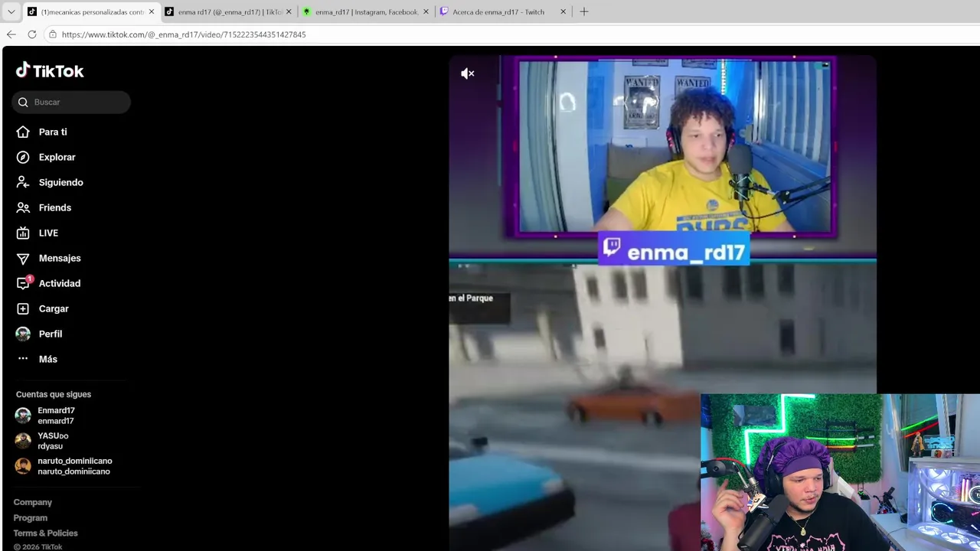
Task: Switch to enma_rd17 Instagram, Facebook tab
Action: (x=366, y=11)
